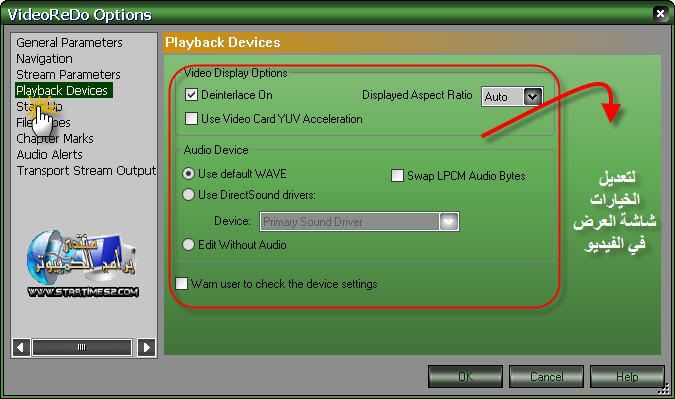Viewport: 675px width, 399px height.
Task: Click right scroll arrow of category list
Action: point(146,347)
